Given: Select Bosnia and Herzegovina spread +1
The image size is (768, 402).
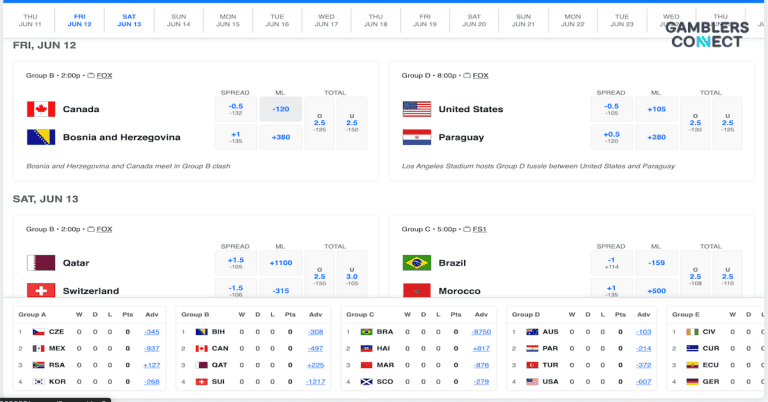Looking at the screenshot, I should pyautogui.click(x=236, y=137).
